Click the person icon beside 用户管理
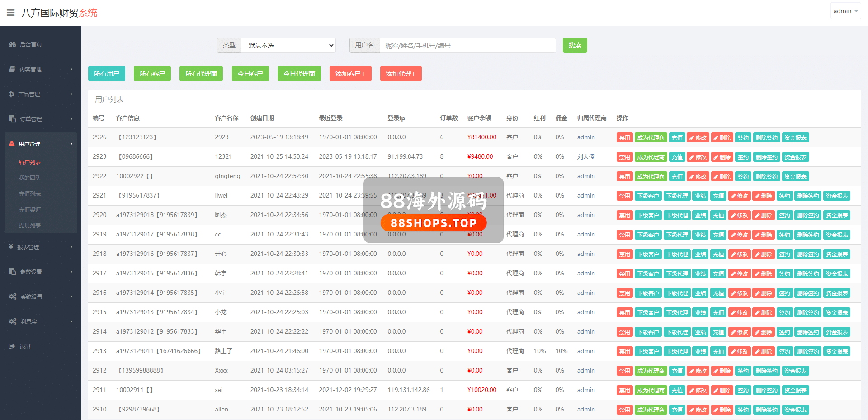The image size is (868, 420). point(12,144)
